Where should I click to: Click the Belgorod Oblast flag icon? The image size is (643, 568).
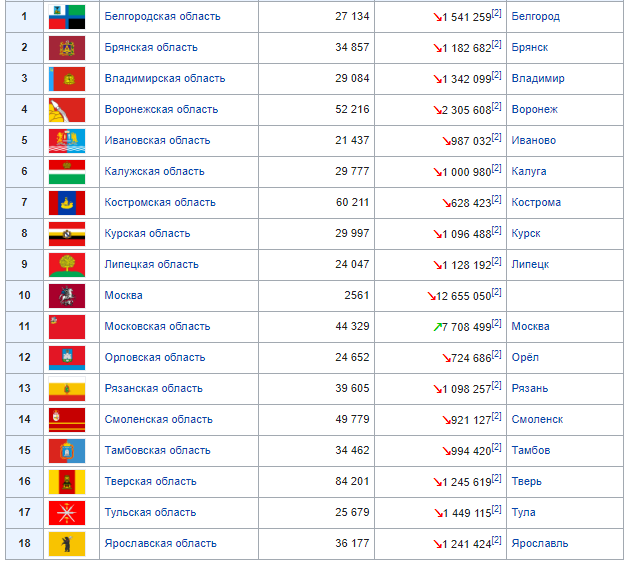pos(67,16)
